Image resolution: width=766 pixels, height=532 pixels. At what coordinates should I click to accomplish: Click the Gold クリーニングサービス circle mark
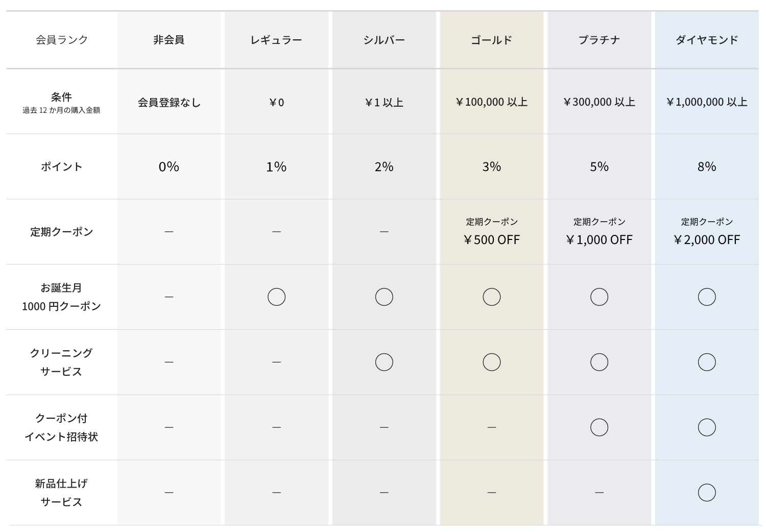click(x=492, y=362)
